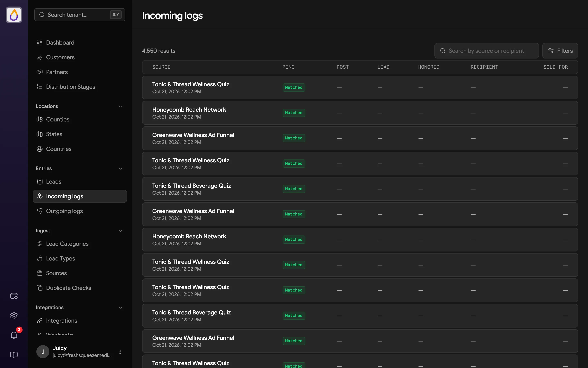The height and width of the screenshot is (368, 588).
Task: Click the States map icon
Action: point(40,134)
